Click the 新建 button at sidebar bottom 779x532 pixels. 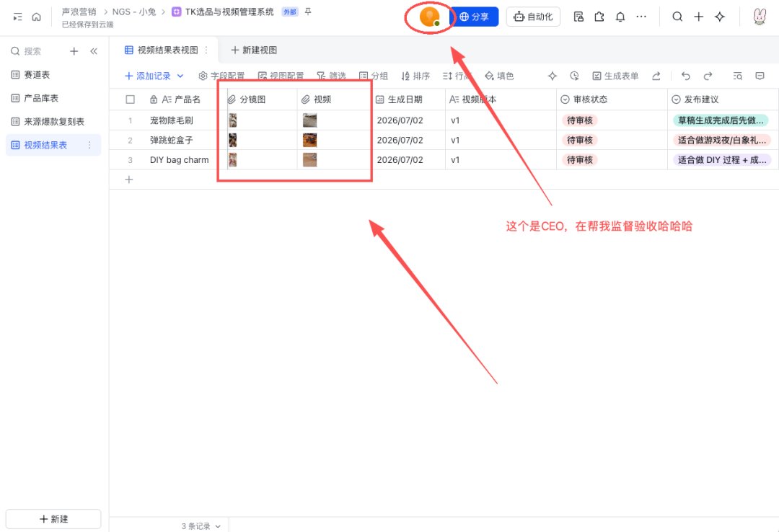(x=53, y=519)
